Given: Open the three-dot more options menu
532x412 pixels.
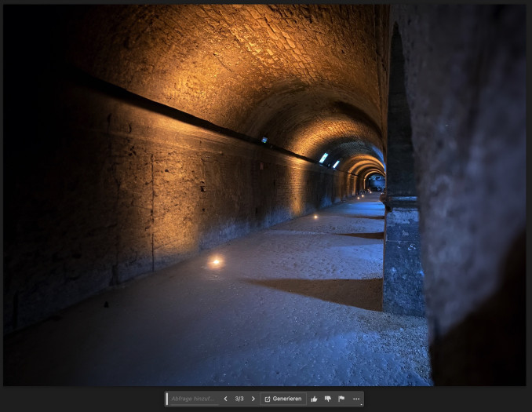Looking at the screenshot, I should point(355,399).
